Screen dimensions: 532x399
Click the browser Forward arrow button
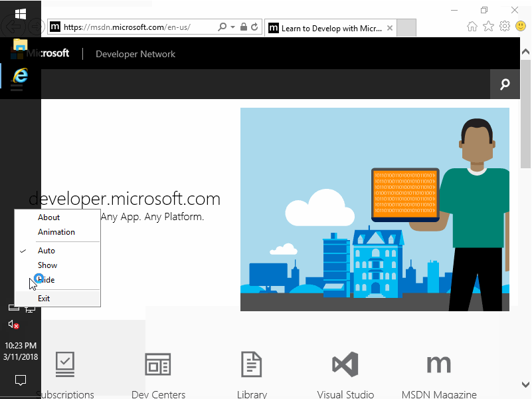point(35,27)
